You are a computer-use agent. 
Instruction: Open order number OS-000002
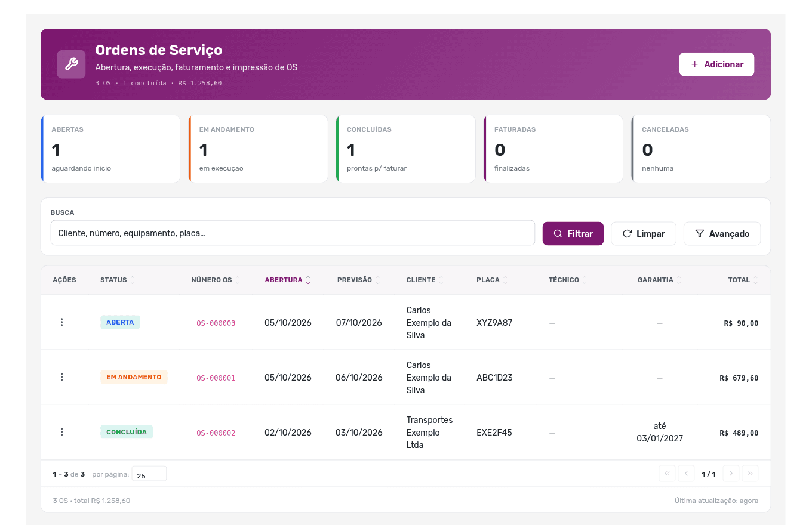[216, 433]
